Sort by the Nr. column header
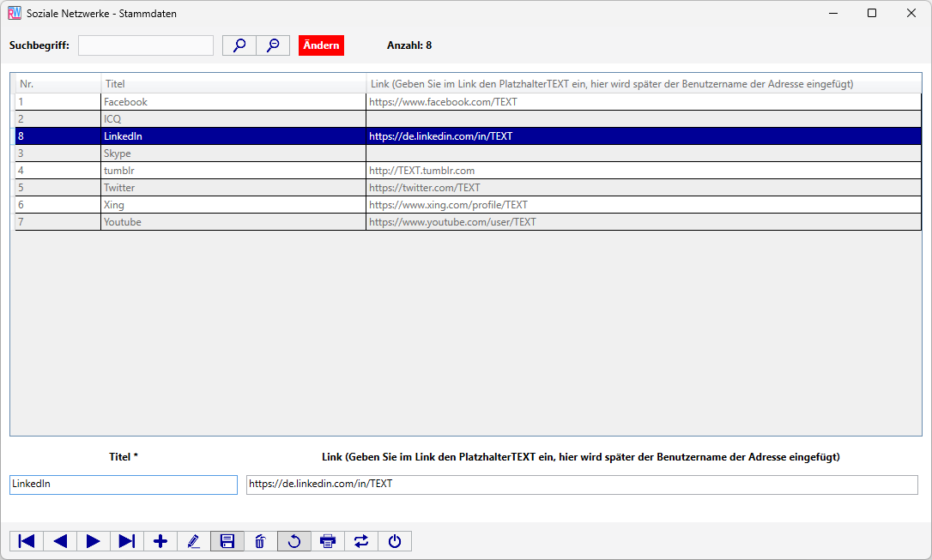 pos(58,84)
